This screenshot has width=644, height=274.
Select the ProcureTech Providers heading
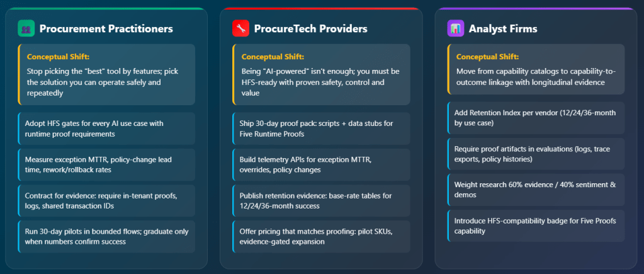[310, 28]
